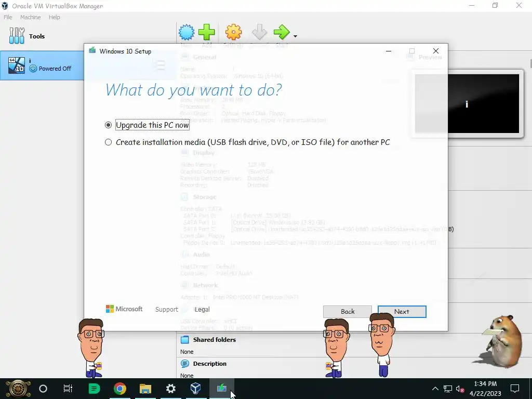The height and width of the screenshot is (399, 532).
Task: Switch to Windows 10 Setup taskbar icon
Action: coord(221,389)
